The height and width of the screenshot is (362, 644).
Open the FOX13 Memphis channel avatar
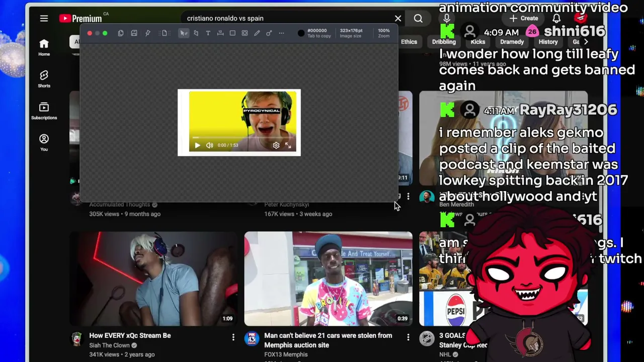(252, 338)
